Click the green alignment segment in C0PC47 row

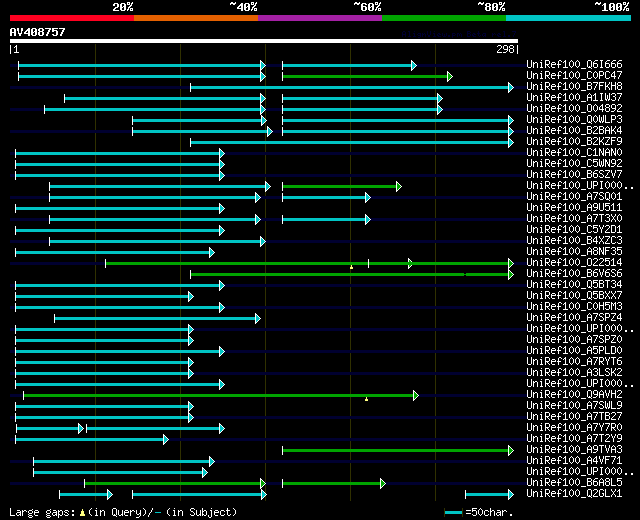pyautogui.click(x=367, y=76)
